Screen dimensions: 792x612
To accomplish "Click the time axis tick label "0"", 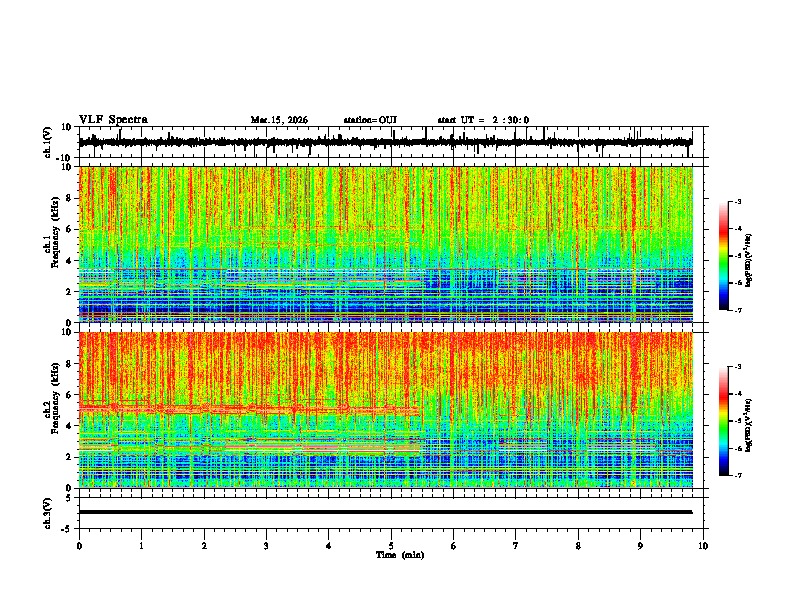I will (x=79, y=546).
